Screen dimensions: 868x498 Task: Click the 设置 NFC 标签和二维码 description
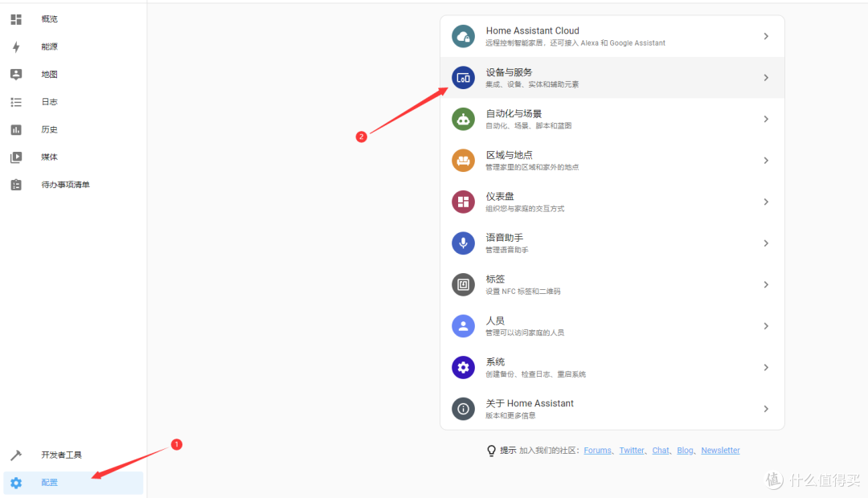pyautogui.click(x=523, y=292)
